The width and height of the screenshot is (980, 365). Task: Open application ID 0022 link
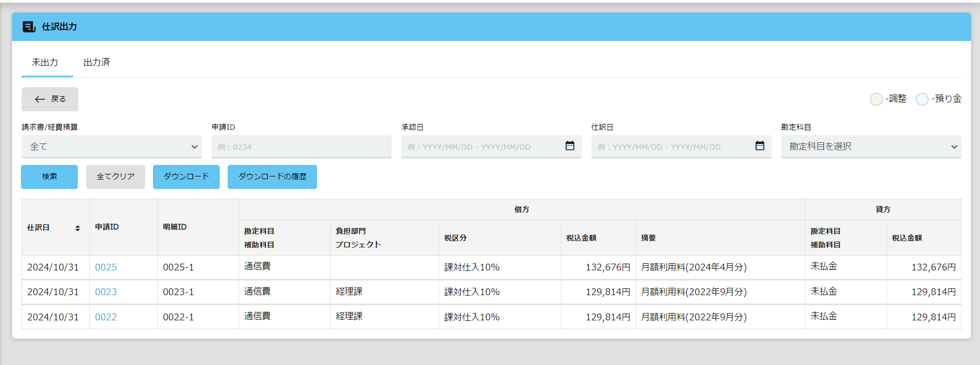106,317
